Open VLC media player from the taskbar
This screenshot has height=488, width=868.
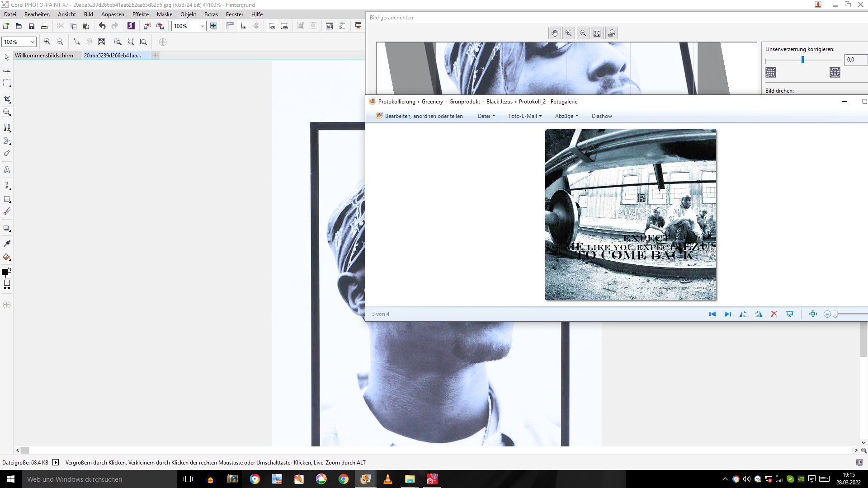388,479
